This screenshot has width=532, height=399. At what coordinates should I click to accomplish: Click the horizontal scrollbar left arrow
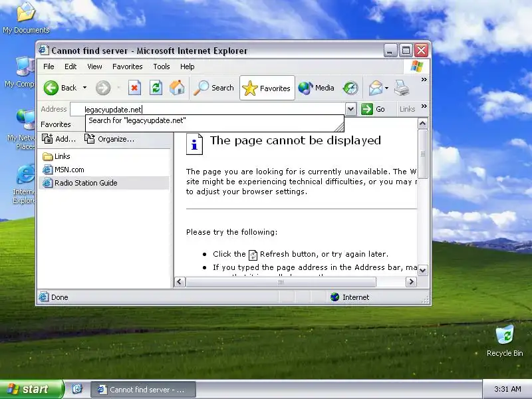pyautogui.click(x=180, y=282)
